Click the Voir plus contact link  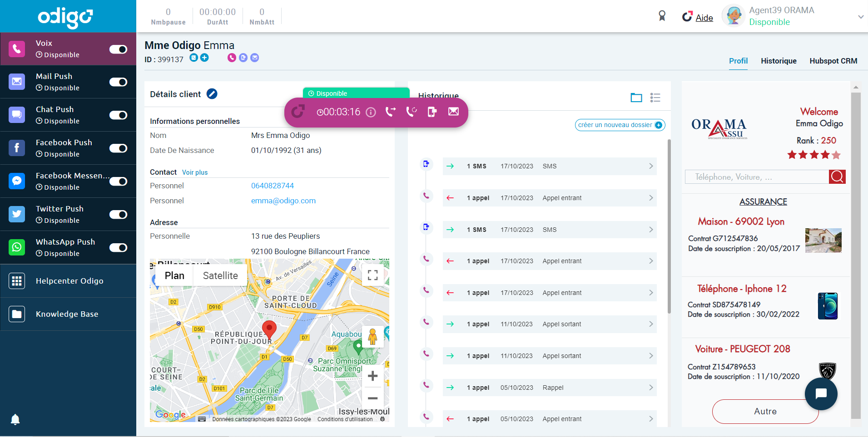point(195,172)
